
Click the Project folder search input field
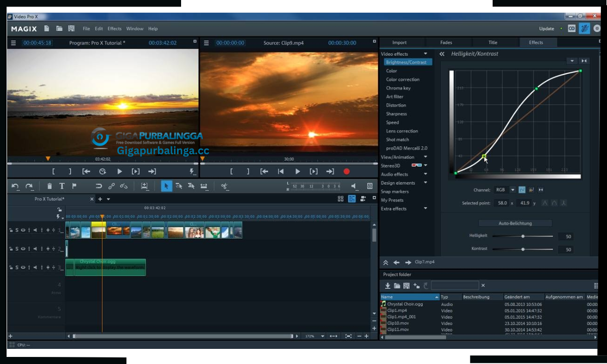pyautogui.click(x=455, y=286)
